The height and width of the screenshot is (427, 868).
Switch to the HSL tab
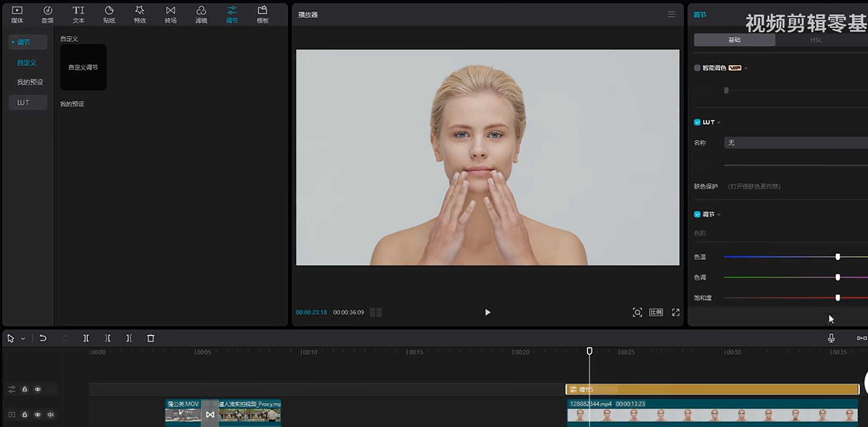pos(815,40)
